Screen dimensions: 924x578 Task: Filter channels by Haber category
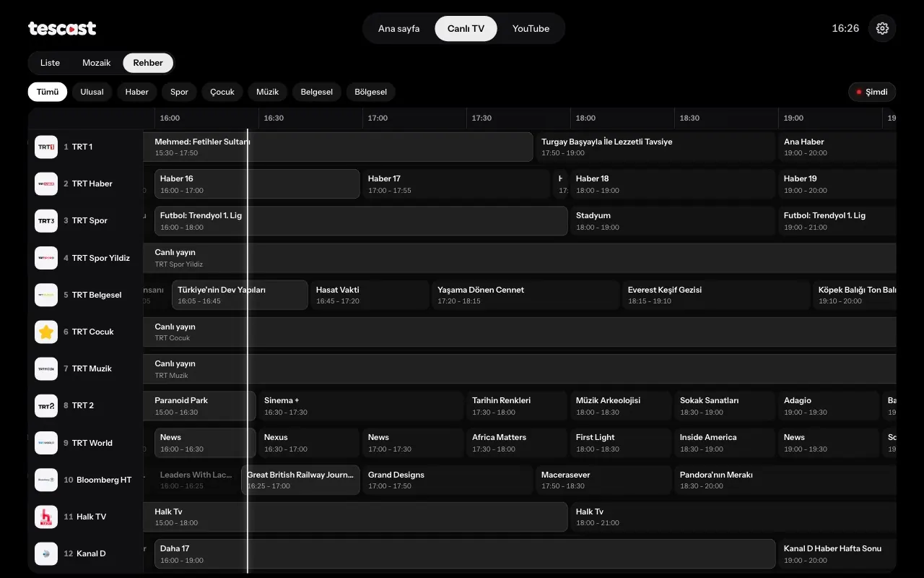point(136,92)
